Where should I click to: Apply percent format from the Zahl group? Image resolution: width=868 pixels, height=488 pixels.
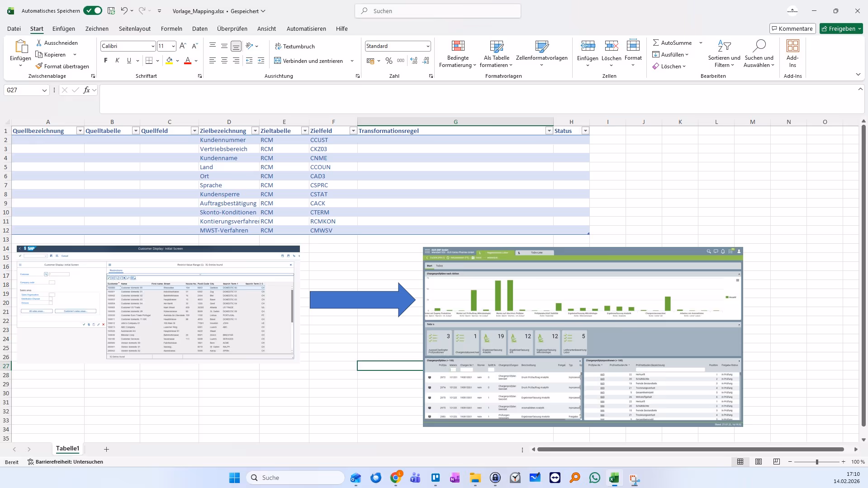[389, 60]
